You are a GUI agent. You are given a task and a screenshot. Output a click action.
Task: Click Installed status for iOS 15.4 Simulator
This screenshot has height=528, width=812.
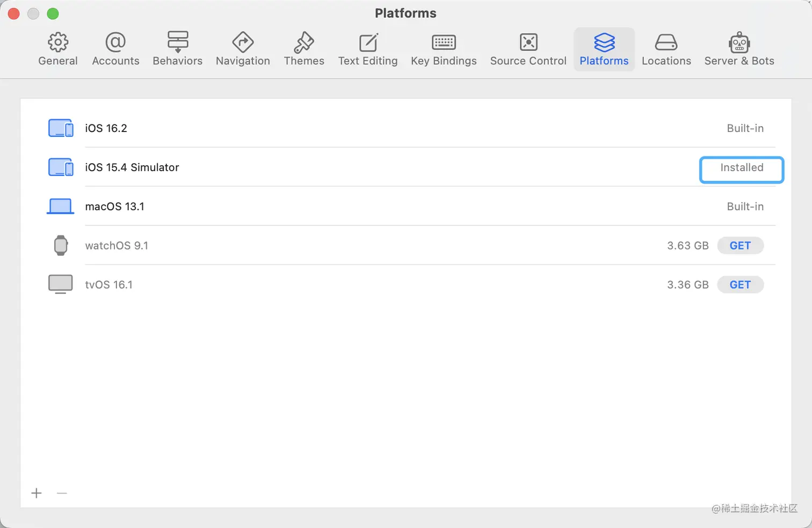point(742,168)
